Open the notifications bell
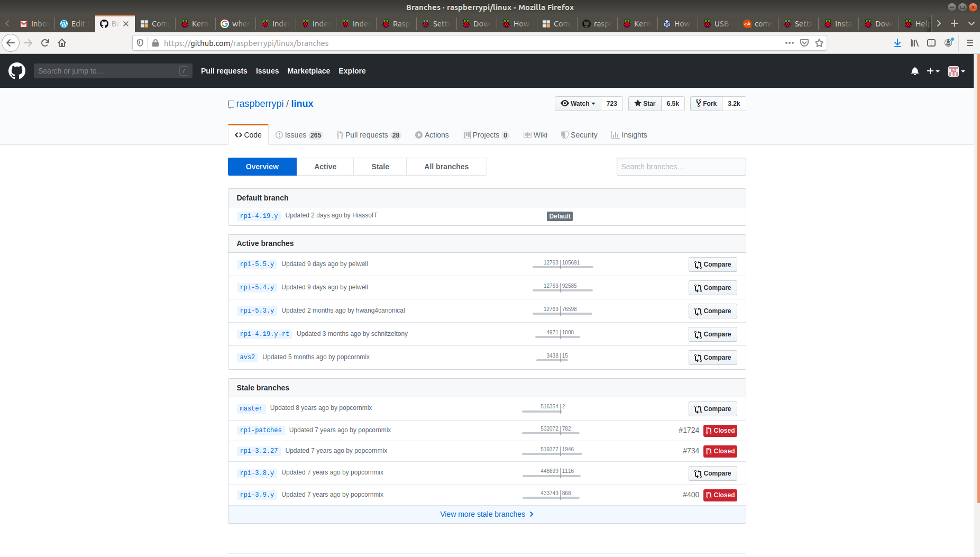 (914, 70)
